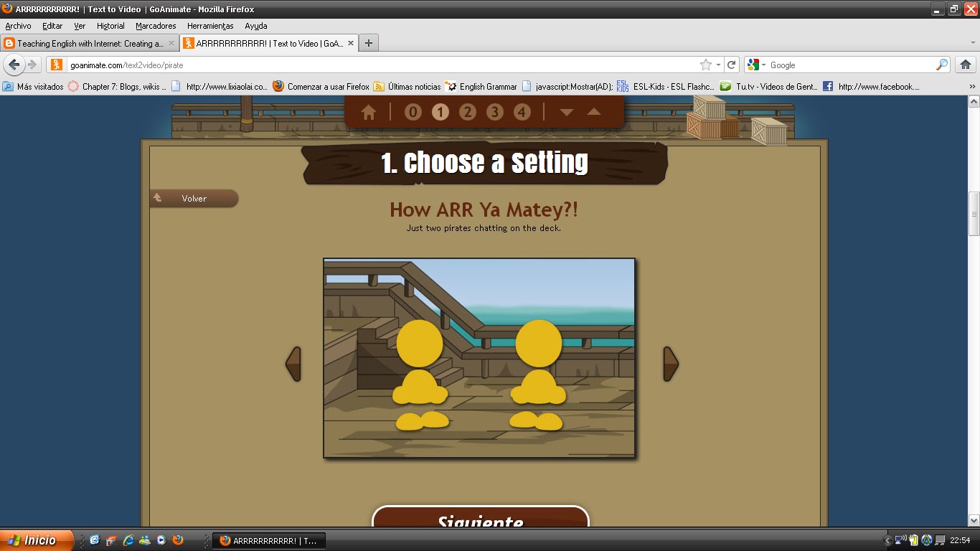The height and width of the screenshot is (551, 980).
Task: Open Comenzar a usar Firefox bookmark
Action: [321, 86]
